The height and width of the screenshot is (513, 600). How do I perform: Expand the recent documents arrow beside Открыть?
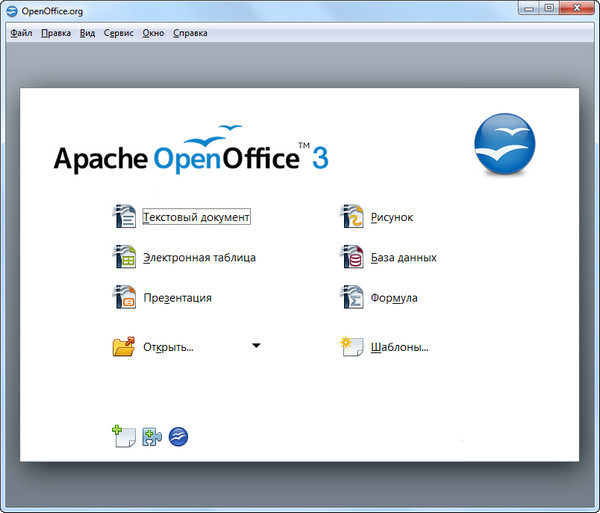tap(256, 346)
